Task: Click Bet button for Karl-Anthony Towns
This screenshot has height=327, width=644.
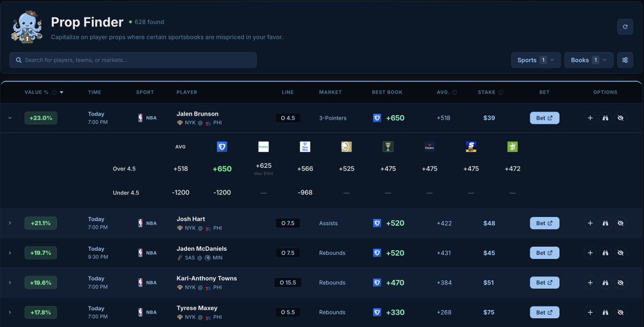Action: point(544,283)
